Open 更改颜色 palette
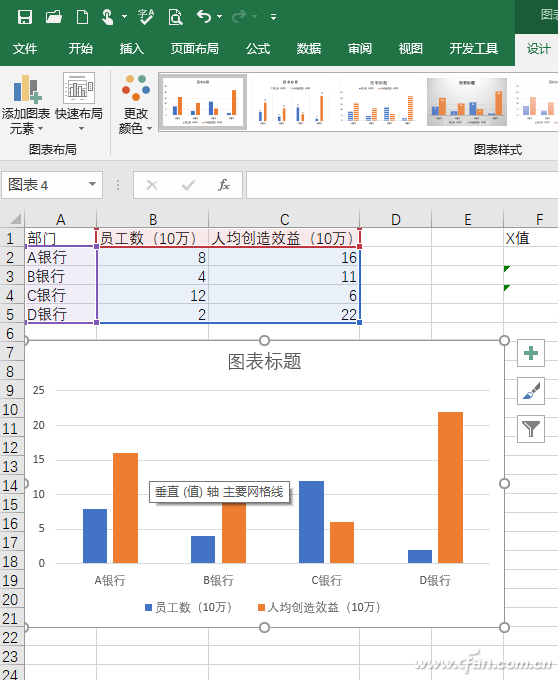Viewport: 558px width, 680px height. tap(136, 104)
